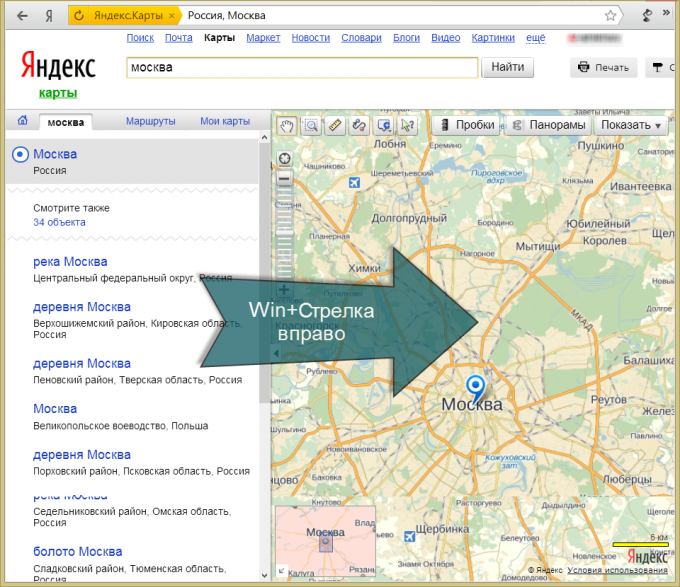Switch to the москва results tab
This screenshot has height=587, width=680.
[x=66, y=123]
